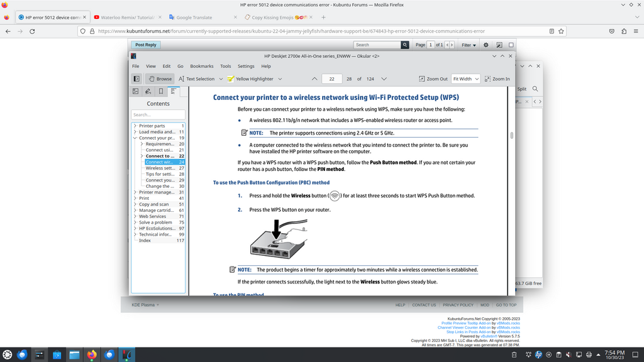Enable the Text Selection tool
644x362 pixels.
(x=196, y=79)
